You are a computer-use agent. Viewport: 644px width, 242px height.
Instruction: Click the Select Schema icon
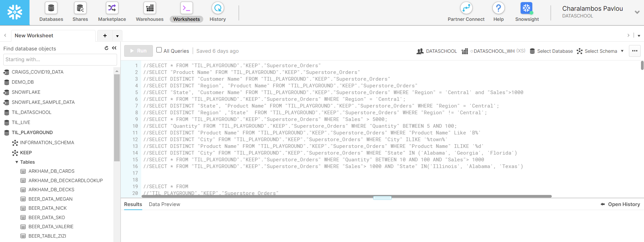click(x=580, y=51)
